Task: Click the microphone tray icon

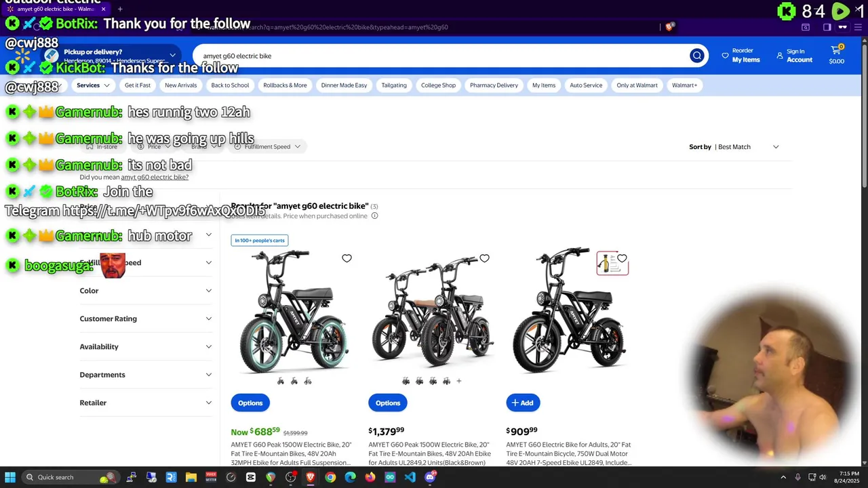Action: click(798, 477)
